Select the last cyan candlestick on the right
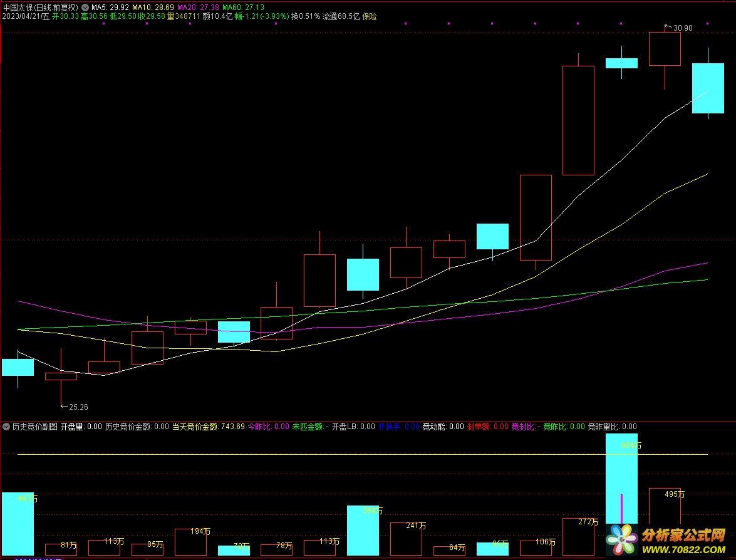The image size is (736, 560). [708, 88]
